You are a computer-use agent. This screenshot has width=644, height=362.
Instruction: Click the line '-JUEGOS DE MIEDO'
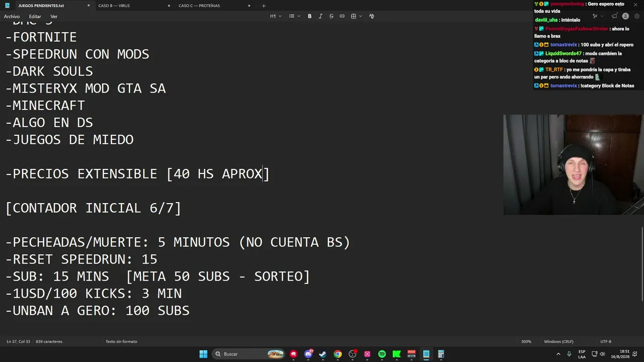tap(69, 140)
